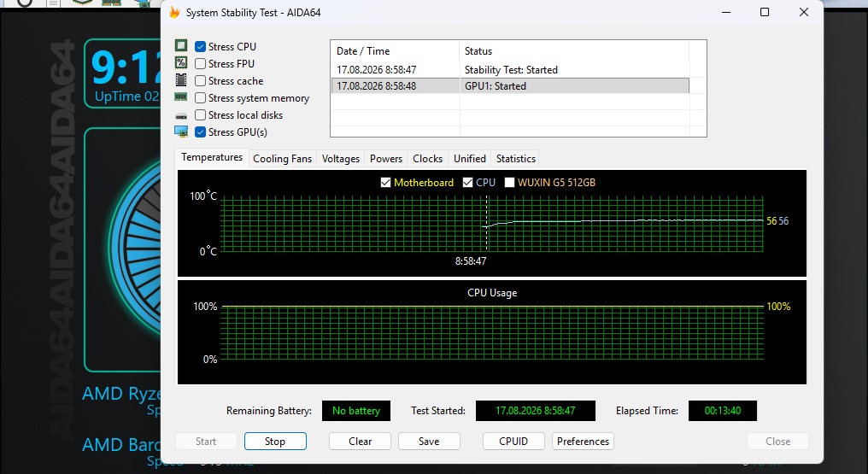Minimize the System Stability Test window
This screenshot has height=474, width=868.
[x=726, y=12]
